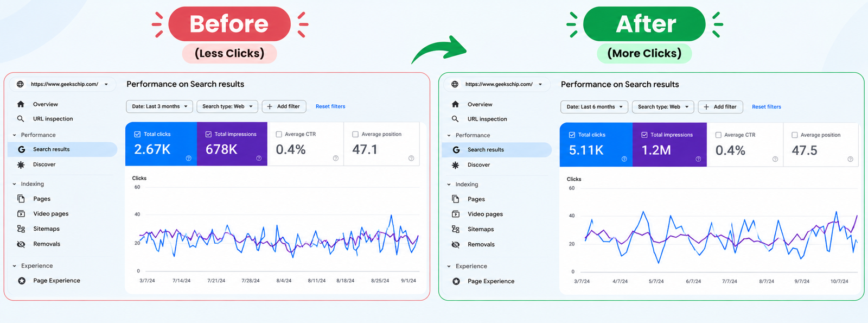Image resolution: width=868 pixels, height=323 pixels.
Task: Click Reset filters link in After panel
Action: [x=767, y=107]
